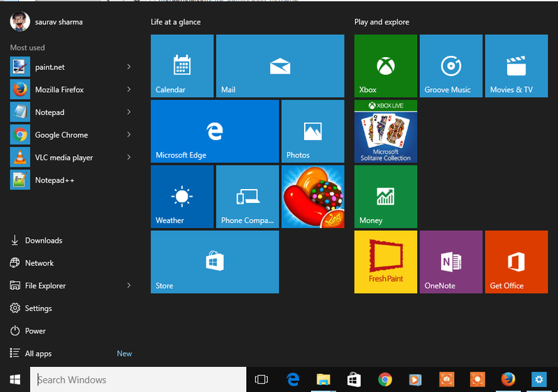The height and width of the screenshot is (392, 558).
Task: Open the Photos tile
Action: pos(312,131)
